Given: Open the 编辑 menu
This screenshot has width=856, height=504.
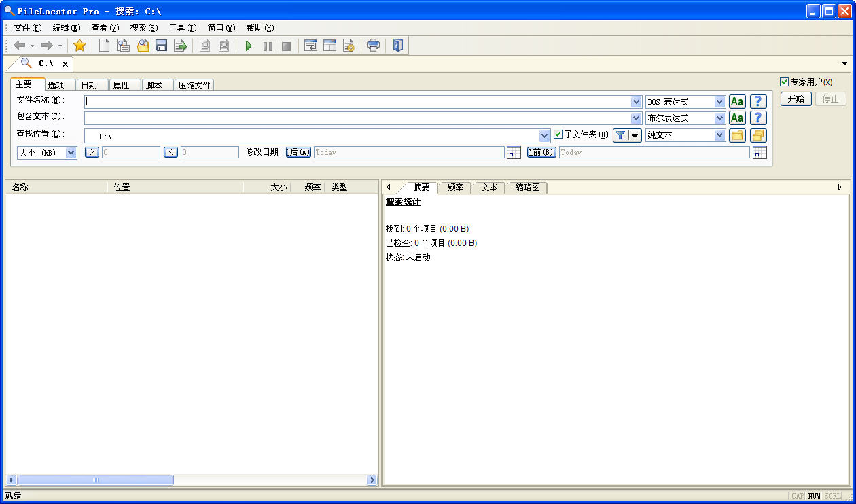Looking at the screenshot, I should pyautogui.click(x=66, y=28).
